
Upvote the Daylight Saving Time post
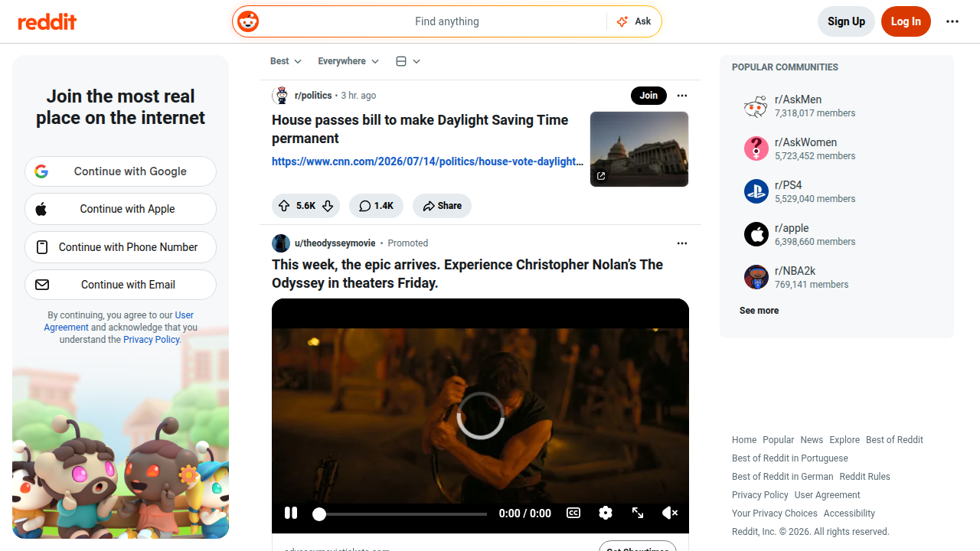pyautogui.click(x=284, y=206)
